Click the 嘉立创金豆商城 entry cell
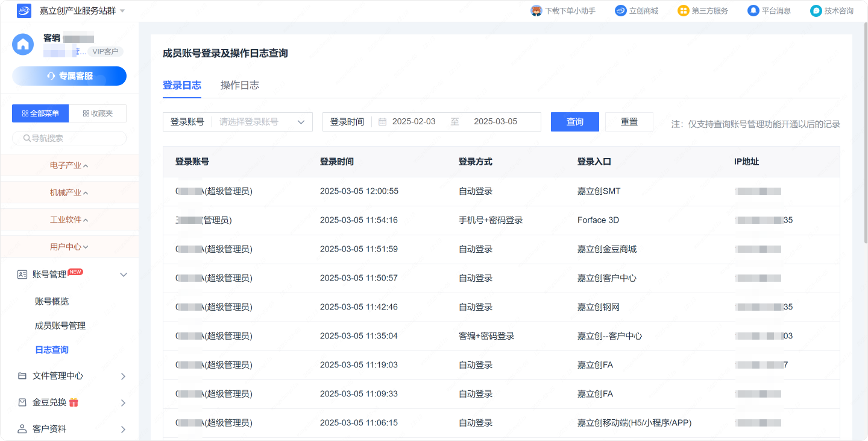Screen dimensions: 868x441 [607, 249]
